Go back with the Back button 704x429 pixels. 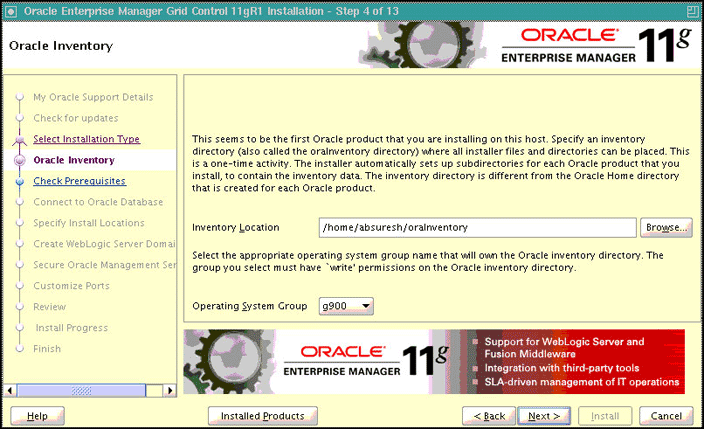tap(489, 416)
